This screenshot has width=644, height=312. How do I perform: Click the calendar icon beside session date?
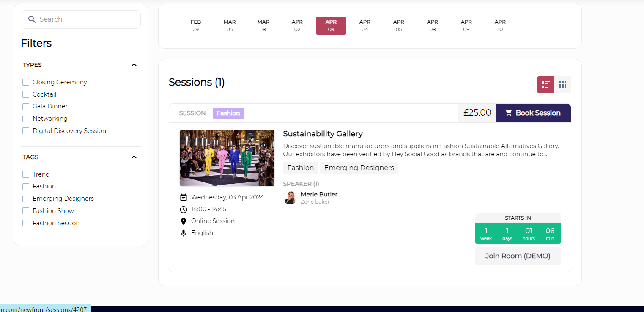pos(184,197)
